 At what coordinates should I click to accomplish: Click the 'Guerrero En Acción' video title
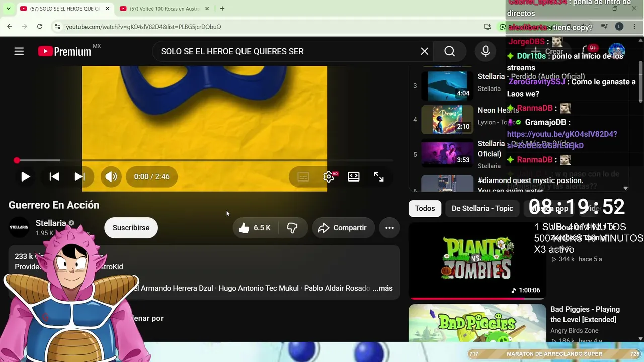pyautogui.click(x=54, y=205)
